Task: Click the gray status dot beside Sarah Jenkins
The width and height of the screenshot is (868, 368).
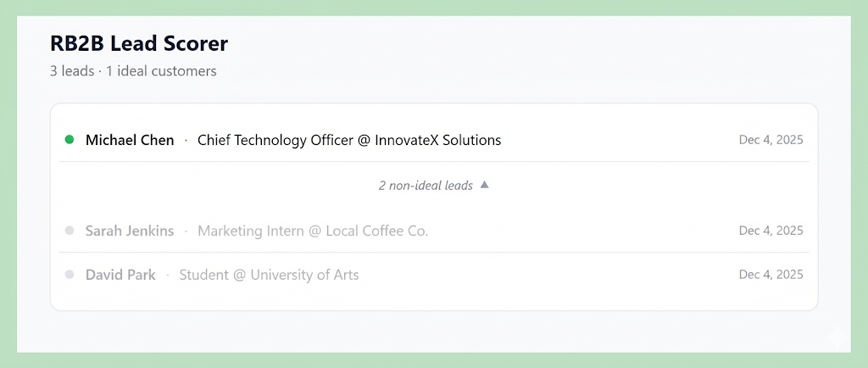Action: (x=70, y=231)
